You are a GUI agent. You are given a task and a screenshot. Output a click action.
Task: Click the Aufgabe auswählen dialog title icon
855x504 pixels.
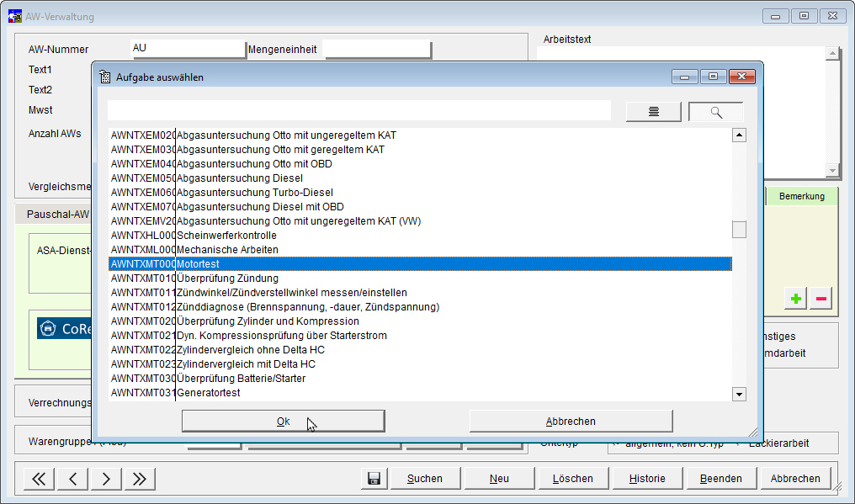[x=104, y=77]
